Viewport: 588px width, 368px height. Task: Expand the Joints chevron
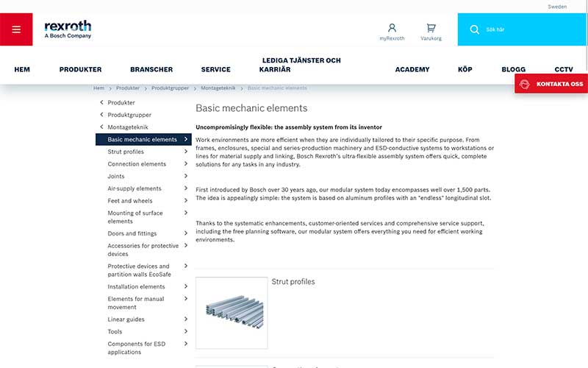pyautogui.click(x=186, y=176)
